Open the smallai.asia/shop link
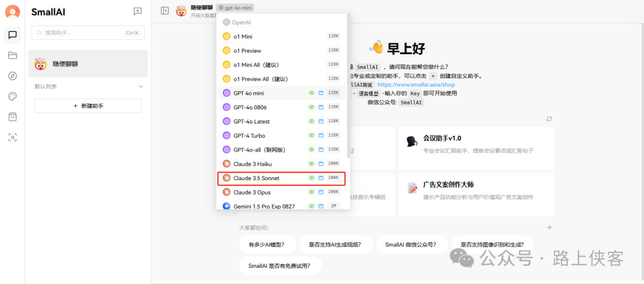644x284 pixels. (x=416, y=84)
